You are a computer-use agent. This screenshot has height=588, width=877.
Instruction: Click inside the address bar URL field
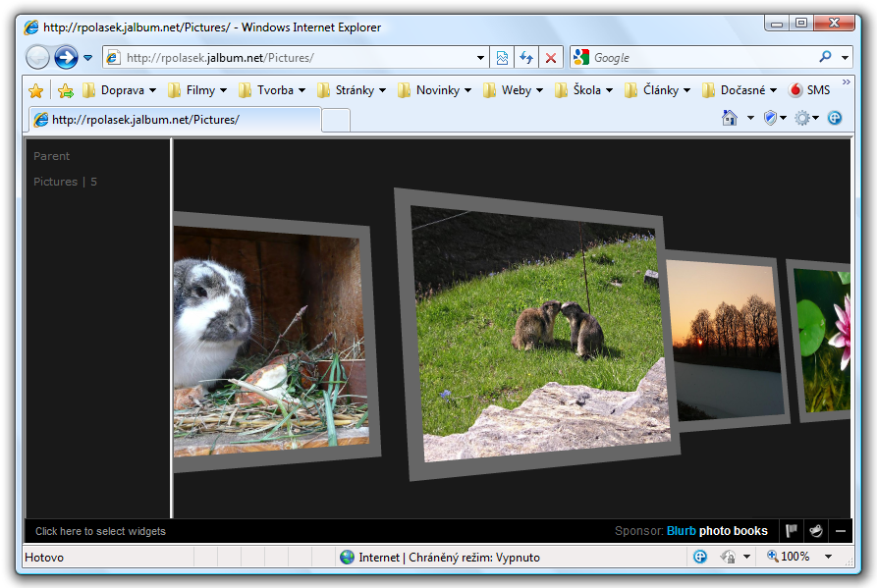[289, 58]
